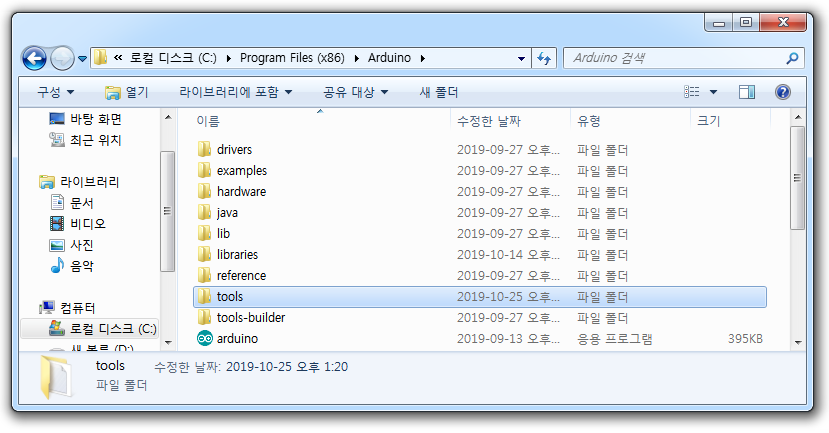Image resolution: width=829 pixels, height=433 pixels.
Task: Click the 열기 toolbar button
Action: pos(126,92)
